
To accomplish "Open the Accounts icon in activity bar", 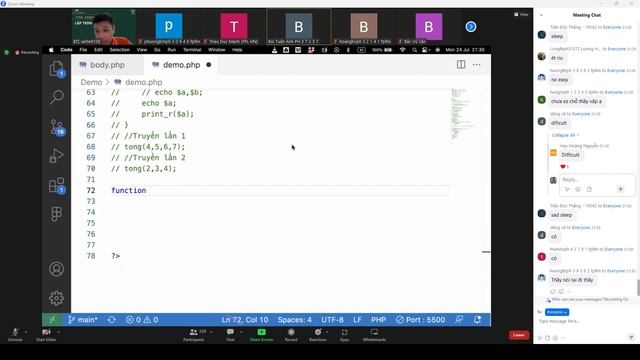I will [56, 269].
